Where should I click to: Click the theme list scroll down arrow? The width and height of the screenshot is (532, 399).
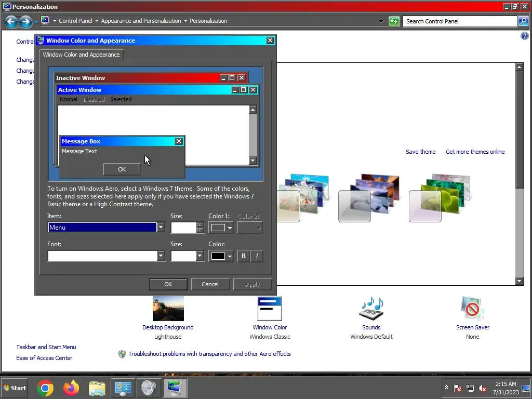[519, 281]
